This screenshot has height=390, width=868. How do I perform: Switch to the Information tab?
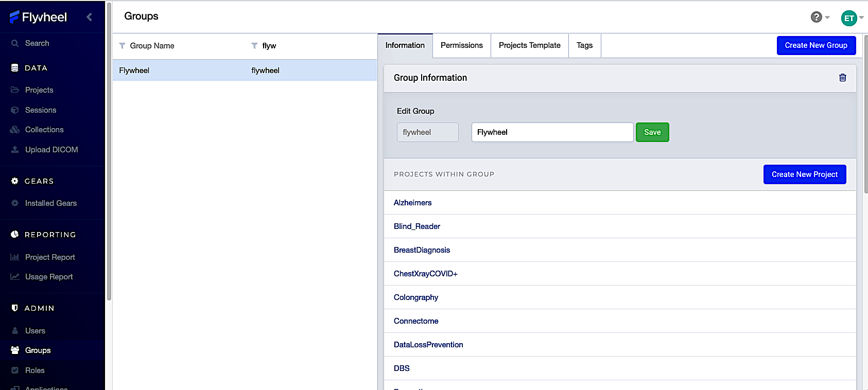point(405,45)
